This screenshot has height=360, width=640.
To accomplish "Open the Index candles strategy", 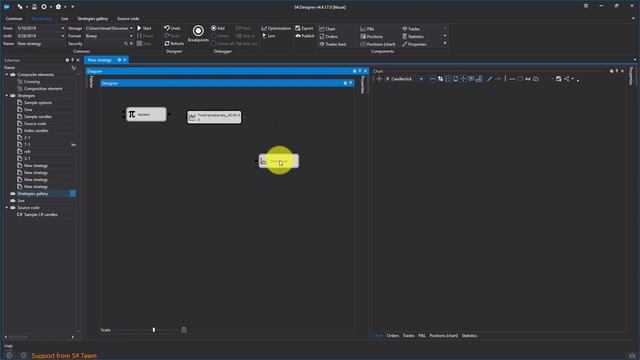I will point(36,131).
